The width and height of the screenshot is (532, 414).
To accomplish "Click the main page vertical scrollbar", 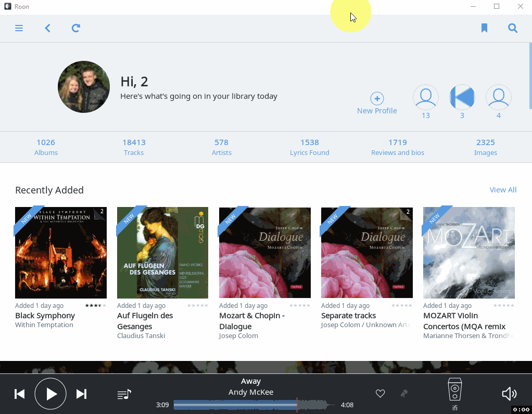I will tap(530, 76).
